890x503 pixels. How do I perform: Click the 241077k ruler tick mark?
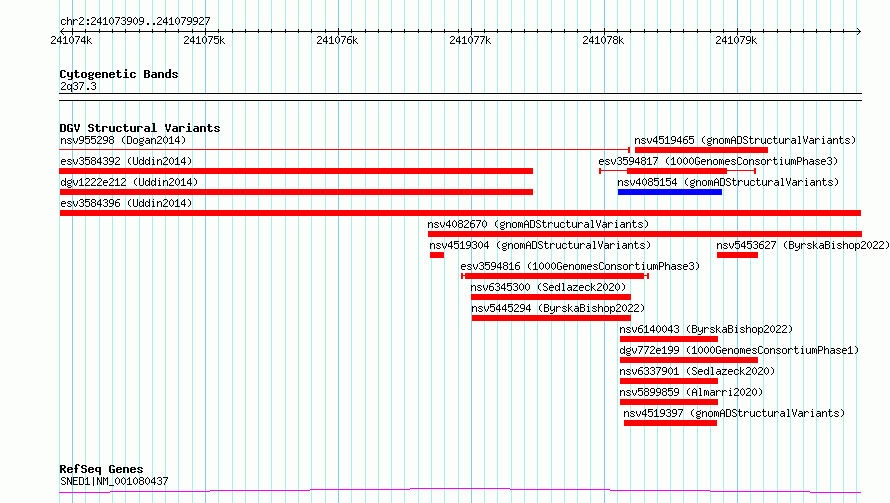[471, 31]
